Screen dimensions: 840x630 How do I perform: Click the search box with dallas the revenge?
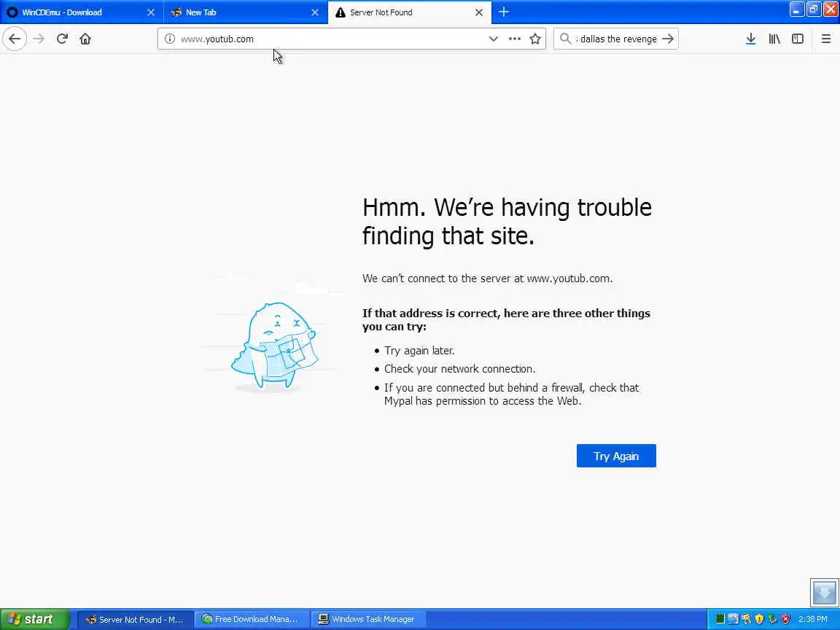click(x=616, y=39)
